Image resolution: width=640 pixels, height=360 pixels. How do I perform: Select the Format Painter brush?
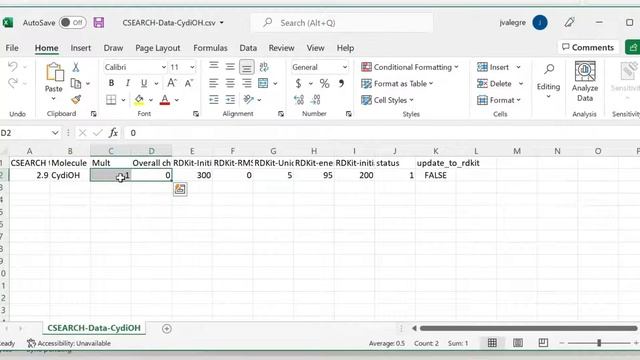tap(76, 99)
